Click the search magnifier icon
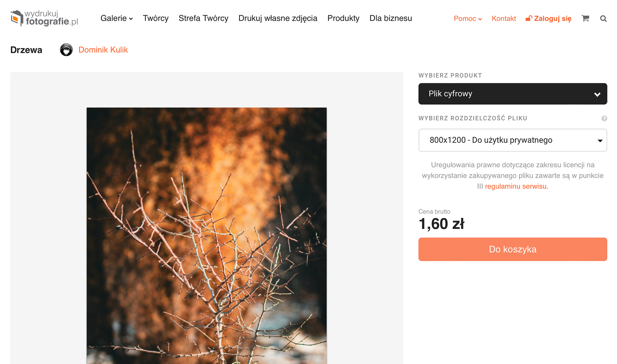The height and width of the screenshot is (364, 617). pyautogui.click(x=603, y=19)
